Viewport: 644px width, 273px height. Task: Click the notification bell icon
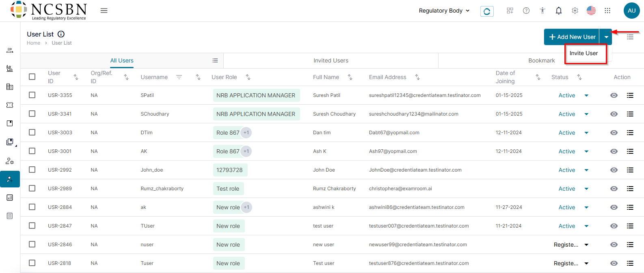pos(559,11)
